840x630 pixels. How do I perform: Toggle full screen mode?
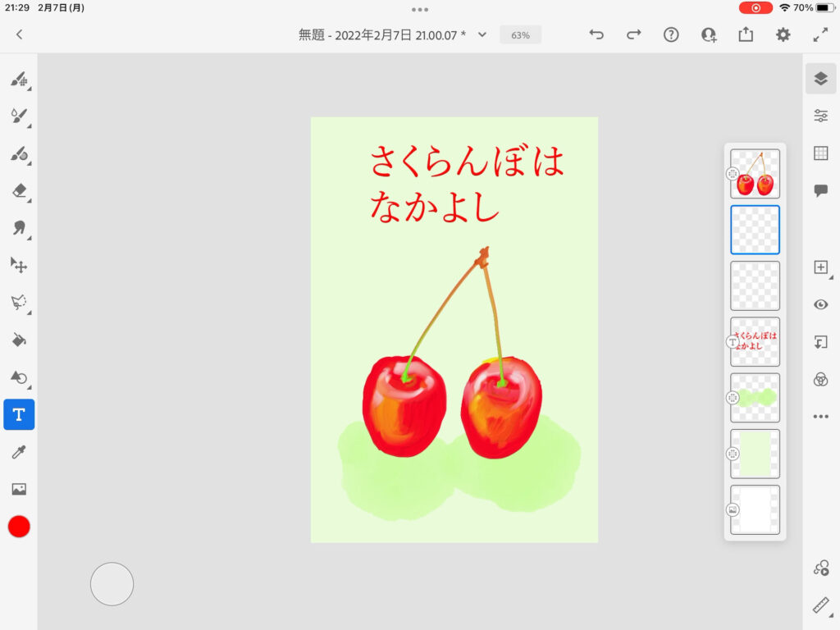pos(820,34)
